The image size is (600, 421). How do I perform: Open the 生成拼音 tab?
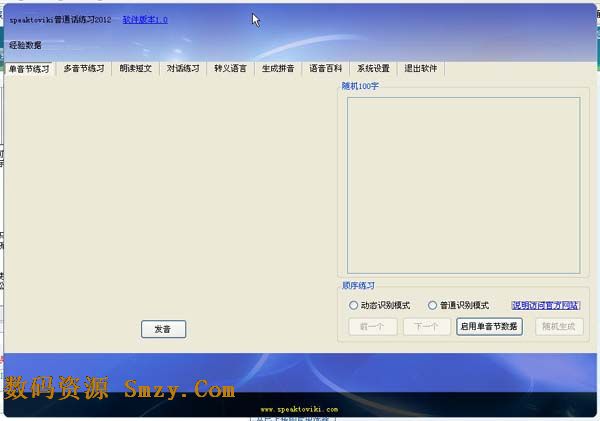point(278,69)
